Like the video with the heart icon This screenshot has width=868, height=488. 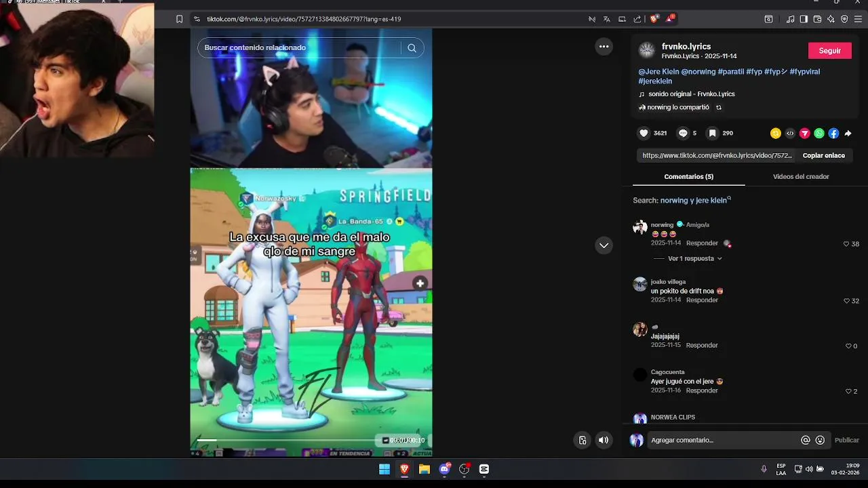click(644, 134)
